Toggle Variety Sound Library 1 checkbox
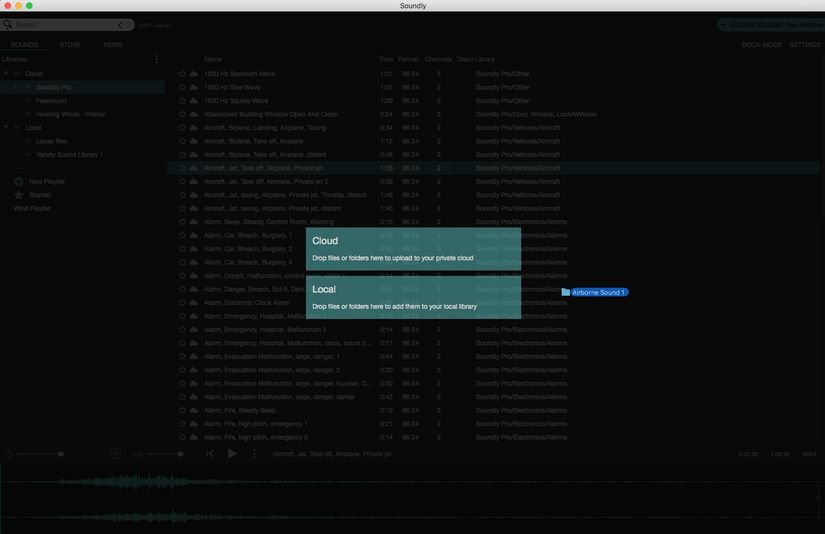This screenshot has height=534, width=825. coord(28,155)
